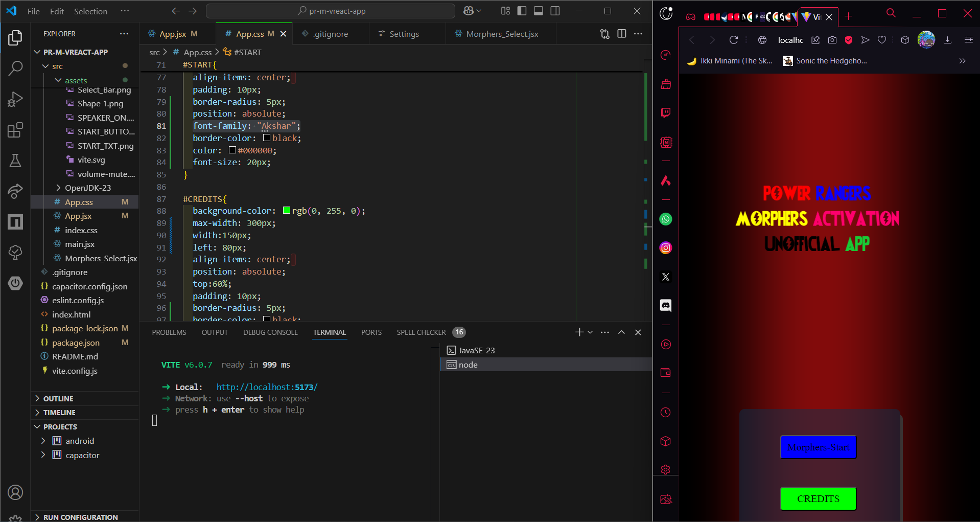Open the Accounts menu in VS Code
Viewport: 980px width, 522px height.
[15, 492]
